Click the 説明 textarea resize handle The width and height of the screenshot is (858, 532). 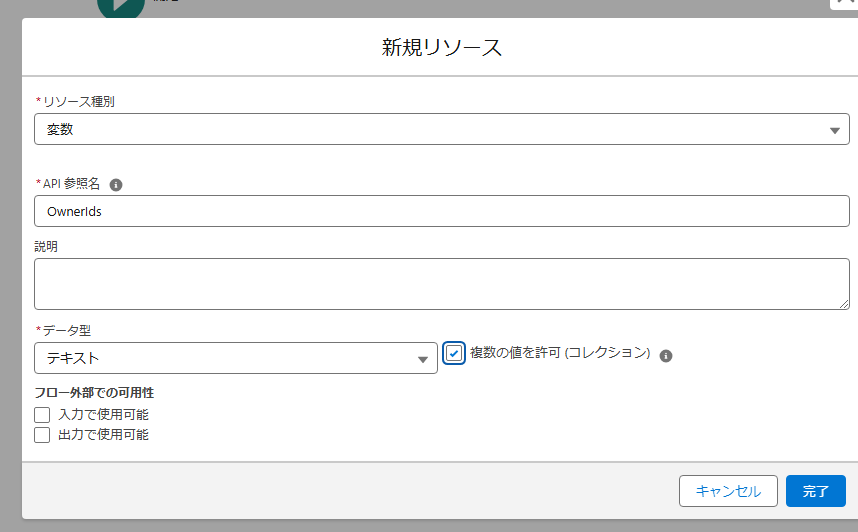(844, 304)
